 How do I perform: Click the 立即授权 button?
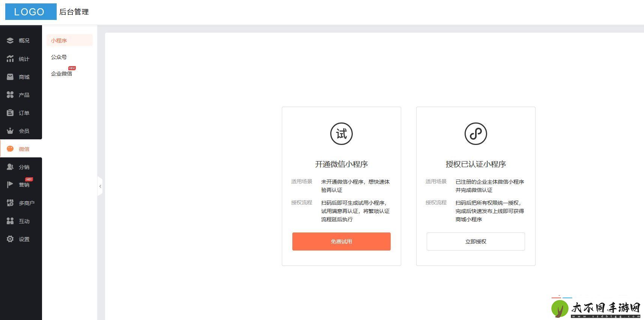pyautogui.click(x=475, y=242)
